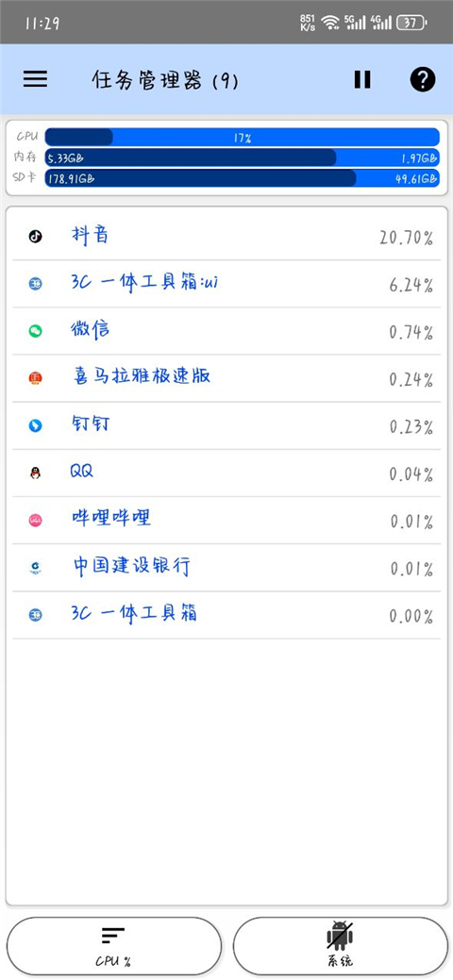The image size is (453, 980).
Task: Click the CPU usage bar showing 17%
Action: 243,137
